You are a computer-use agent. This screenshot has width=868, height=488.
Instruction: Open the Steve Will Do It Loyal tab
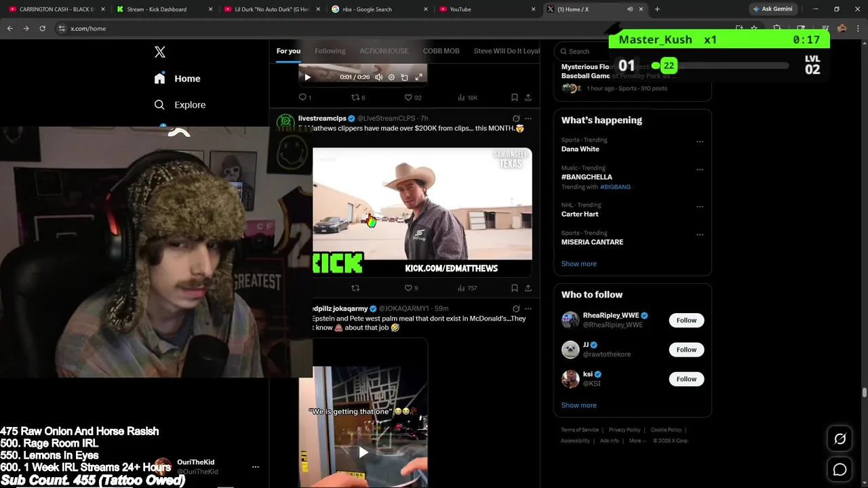pos(507,51)
